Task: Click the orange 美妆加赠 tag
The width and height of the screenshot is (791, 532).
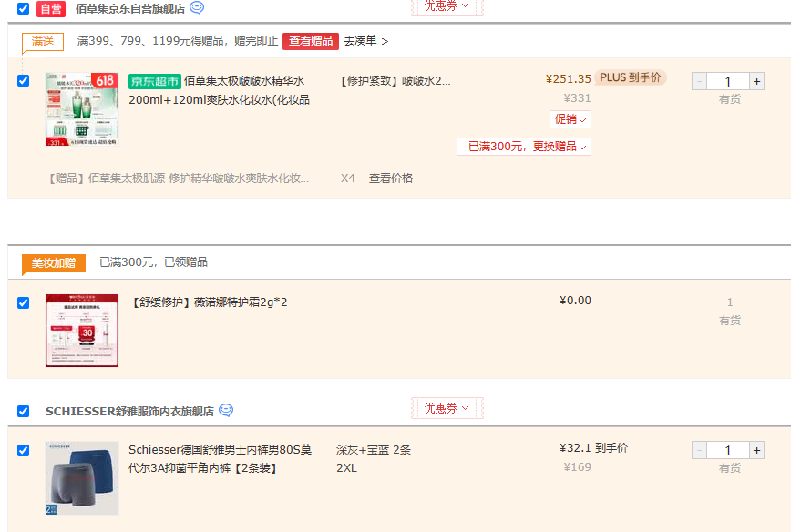Action: [54, 262]
